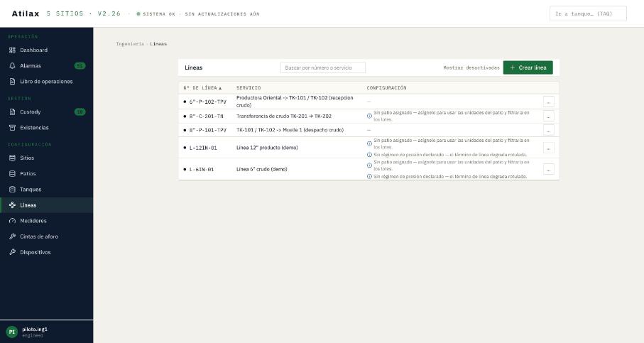
Task: Open row actions menu for 8"-P-101-TPV
Action: tap(548, 130)
